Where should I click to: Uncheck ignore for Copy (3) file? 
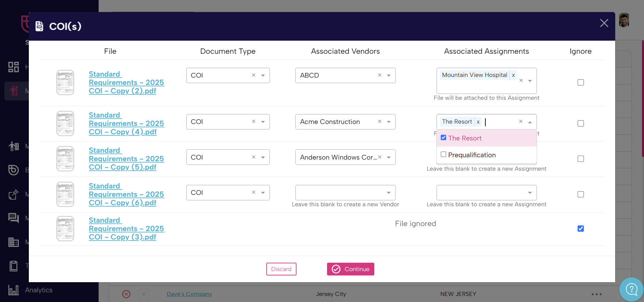click(581, 229)
